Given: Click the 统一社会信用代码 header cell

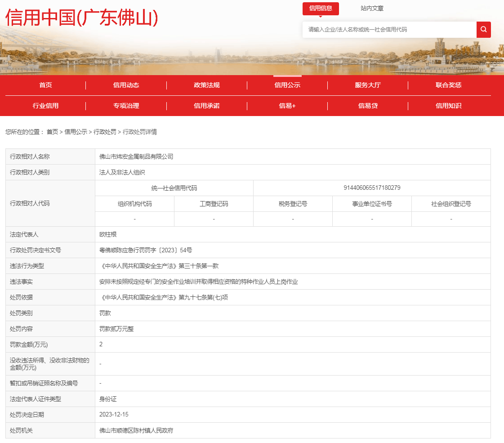Looking at the screenshot, I should click(174, 188).
